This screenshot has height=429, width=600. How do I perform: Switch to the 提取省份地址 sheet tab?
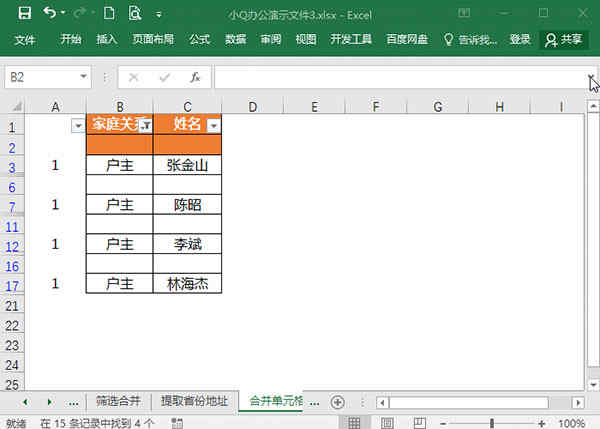click(x=194, y=401)
